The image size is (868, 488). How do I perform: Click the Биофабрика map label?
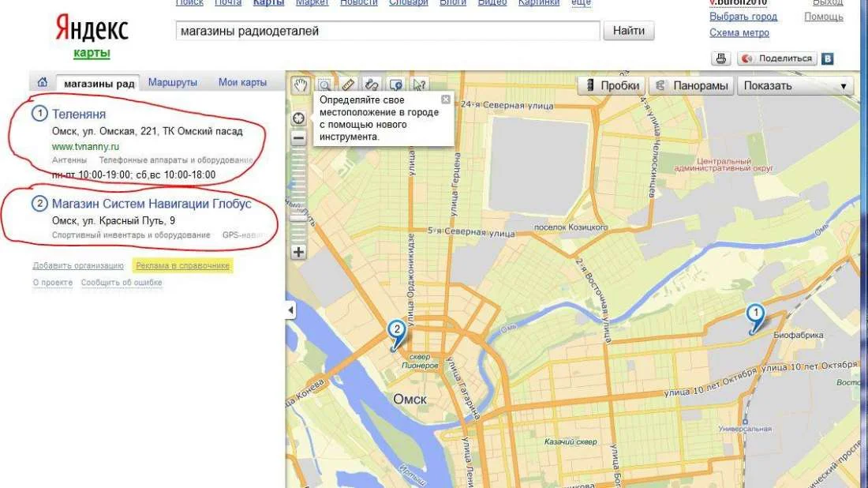pyautogui.click(x=799, y=335)
